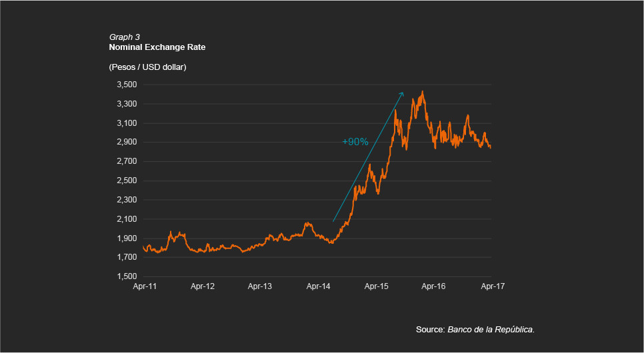Select the Apr-16 x-axis label
Screen dimensions: 644x353
point(433,286)
